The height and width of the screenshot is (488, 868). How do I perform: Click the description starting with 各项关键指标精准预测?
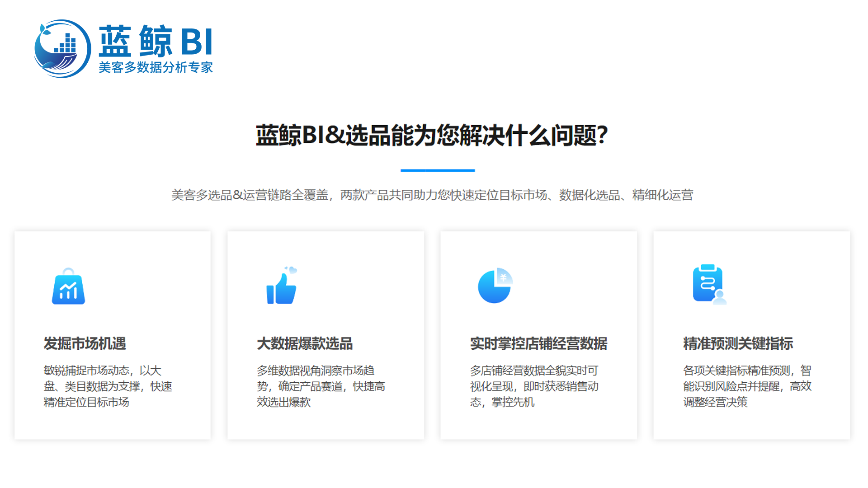747,386
